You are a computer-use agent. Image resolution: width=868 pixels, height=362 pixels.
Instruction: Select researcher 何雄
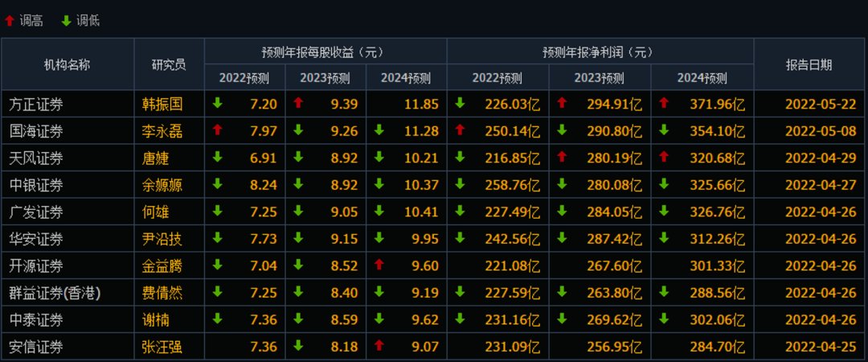156,212
